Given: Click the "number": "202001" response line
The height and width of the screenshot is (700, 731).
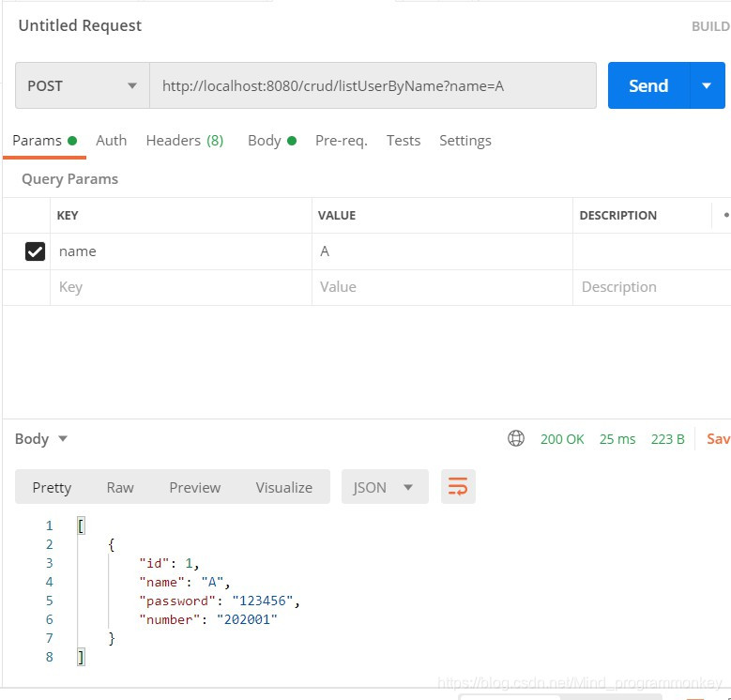Looking at the screenshot, I should click(208, 619).
